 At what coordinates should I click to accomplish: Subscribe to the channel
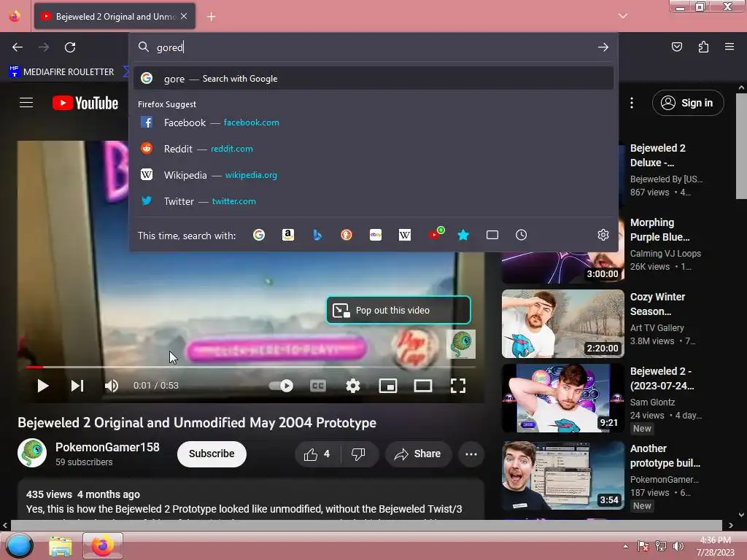(x=212, y=454)
